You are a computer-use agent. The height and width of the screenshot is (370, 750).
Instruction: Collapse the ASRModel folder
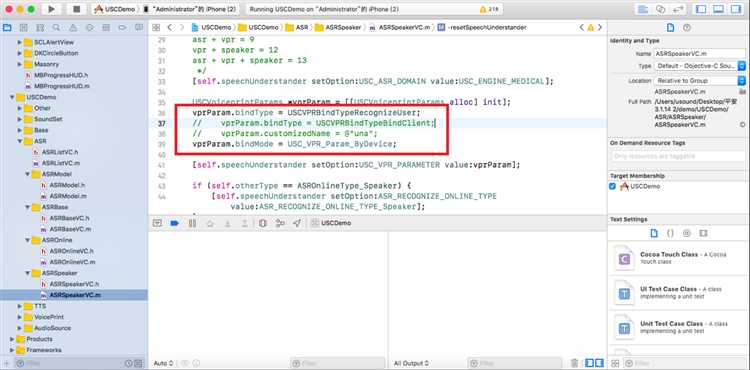point(28,174)
